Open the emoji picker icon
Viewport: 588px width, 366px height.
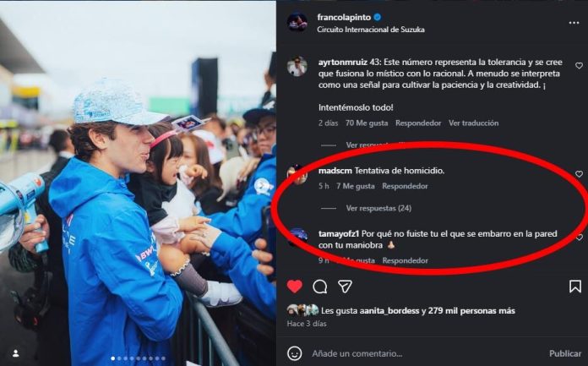(x=294, y=353)
